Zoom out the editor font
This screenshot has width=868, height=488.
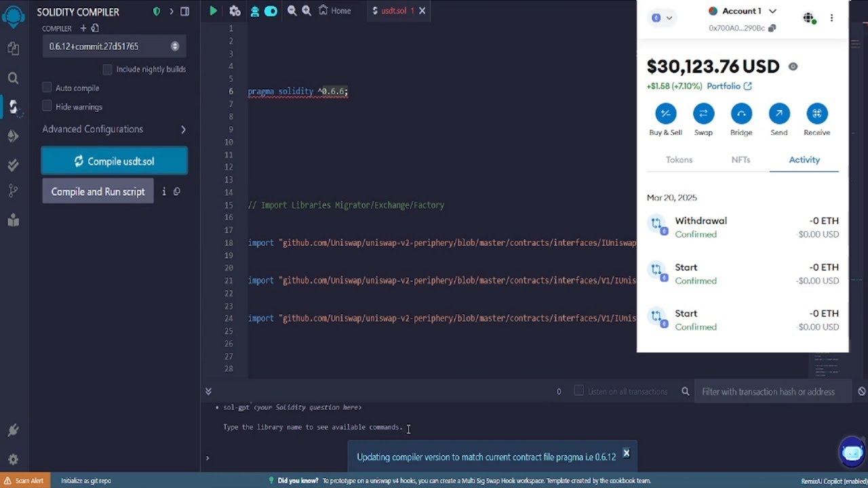click(292, 11)
